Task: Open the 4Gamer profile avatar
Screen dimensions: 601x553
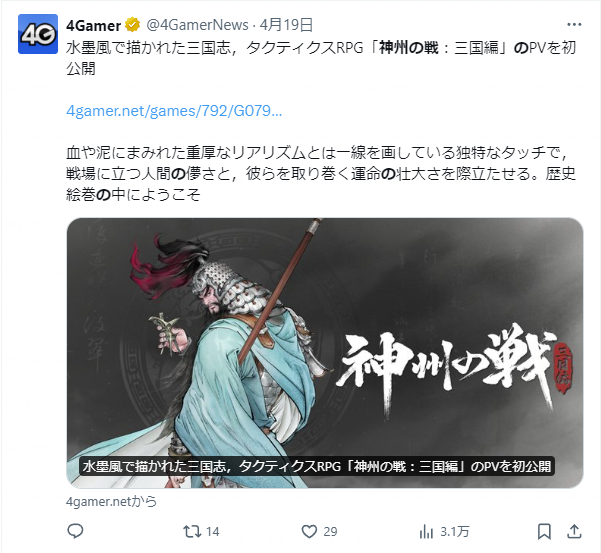Action: click(x=38, y=34)
